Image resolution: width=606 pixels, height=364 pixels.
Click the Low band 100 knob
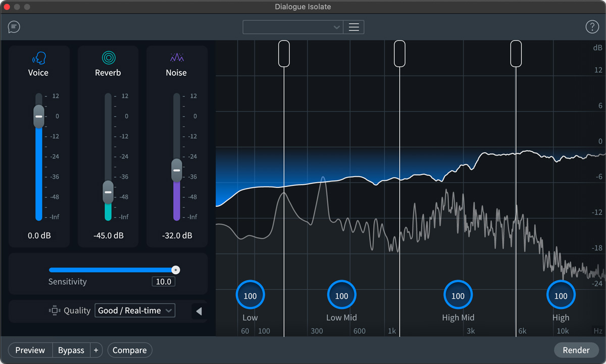tap(250, 296)
